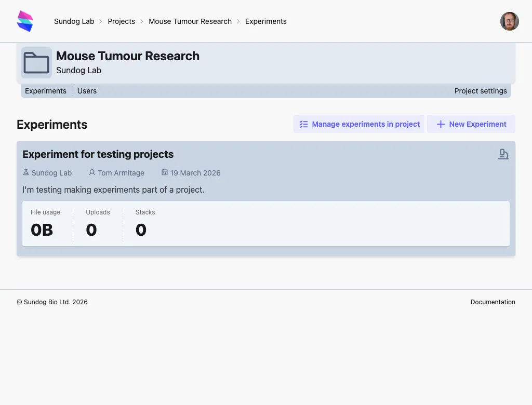Click the plus icon in New Experiment button

pos(441,124)
